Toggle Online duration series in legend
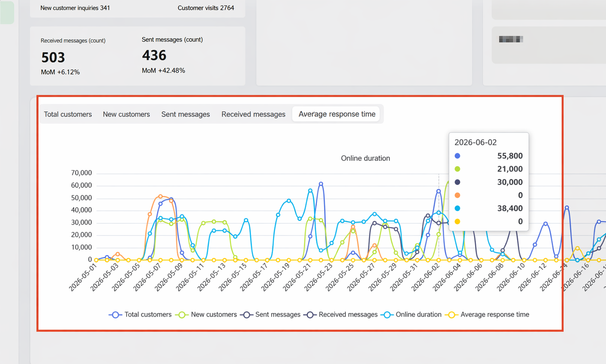This screenshot has width=606, height=364. coord(411,315)
